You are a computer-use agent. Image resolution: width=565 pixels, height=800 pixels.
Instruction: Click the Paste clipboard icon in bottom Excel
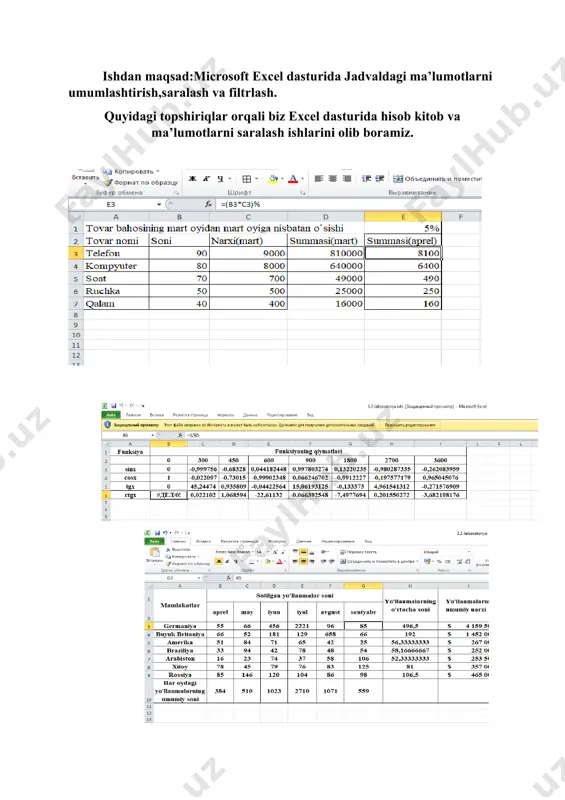[154, 553]
